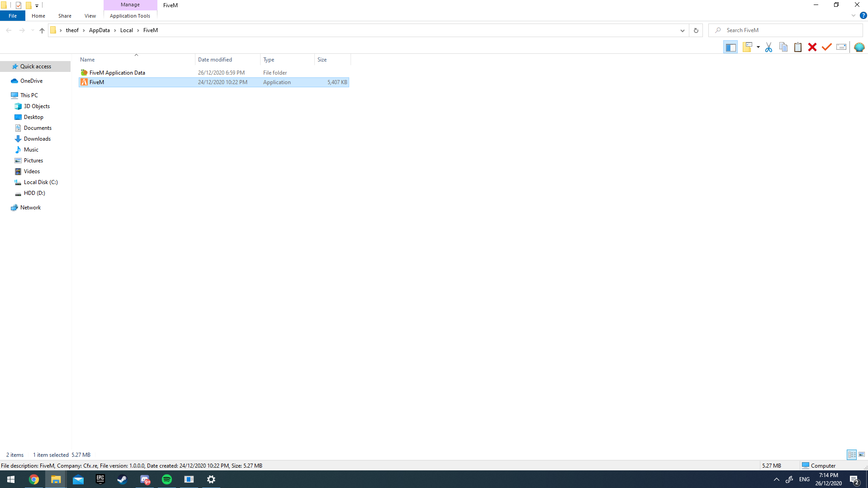Switch to the Share ribbon tab

(65, 16)
